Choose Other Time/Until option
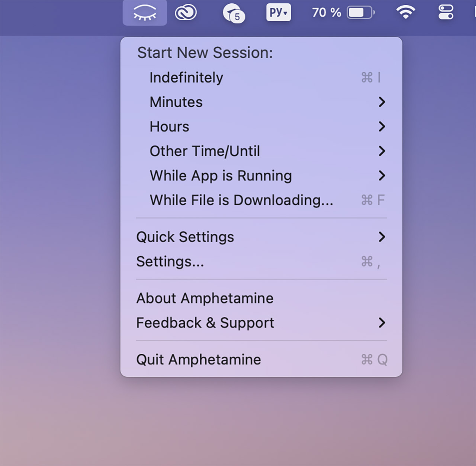Screen dimensions: 476x466 point(261,151)
